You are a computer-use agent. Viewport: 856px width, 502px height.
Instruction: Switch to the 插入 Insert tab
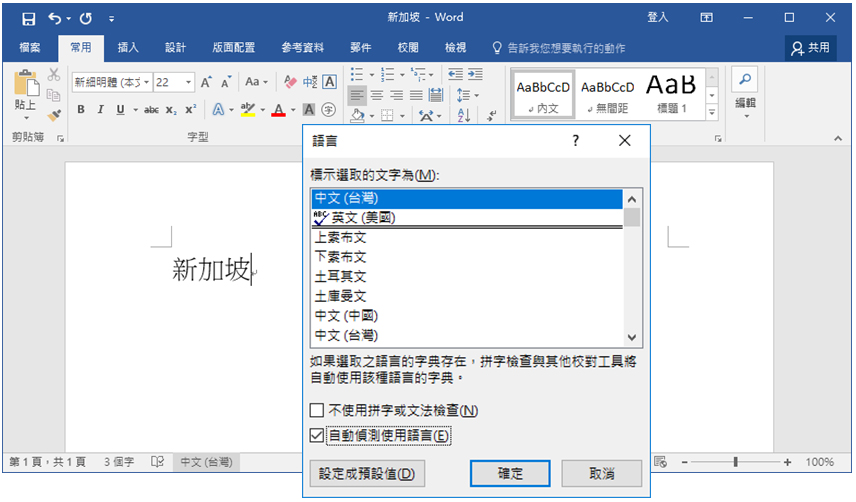coord(128,47)
